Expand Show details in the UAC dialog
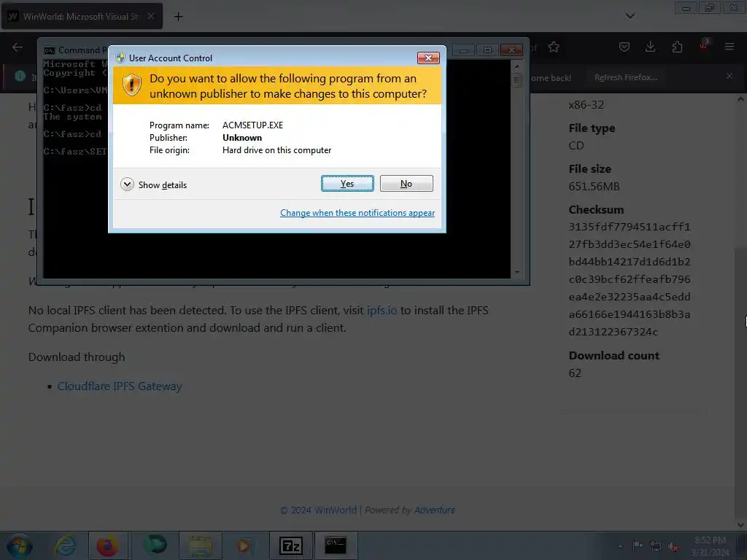The image size is (747, 560). [153, 184]
